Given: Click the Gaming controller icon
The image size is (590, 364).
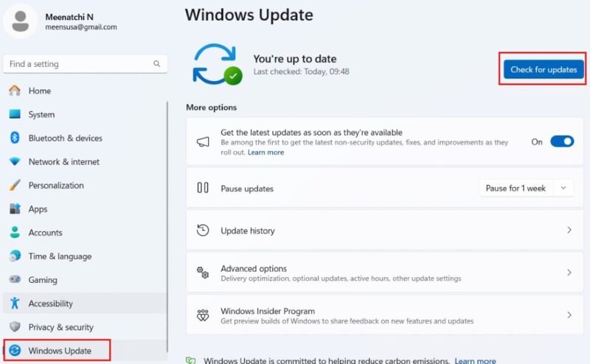Looking at the screenshot, I should coord(15,279).
